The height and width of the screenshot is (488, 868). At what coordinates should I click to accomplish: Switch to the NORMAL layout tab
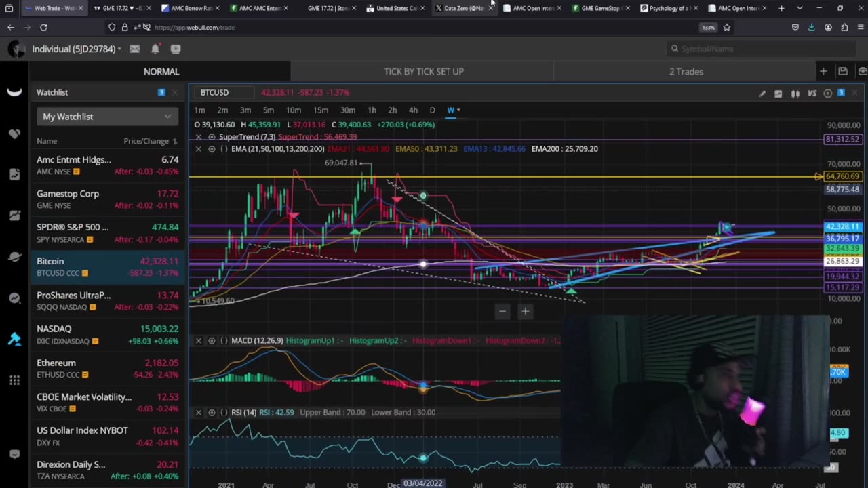pyautogui.click(x=161, y=71)
